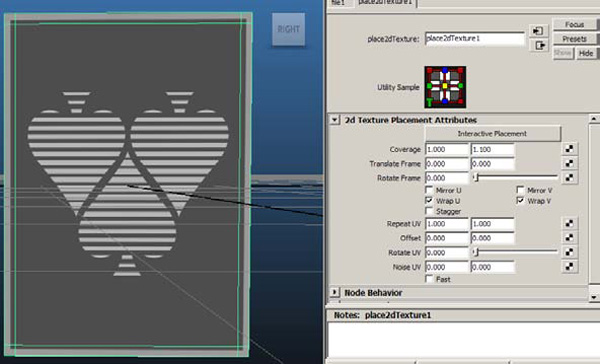Image resolution: width=600 pixels, height=364 pixels.
Task: Open the map button next to Rotate Frame
Action: (x=569, y=178)
